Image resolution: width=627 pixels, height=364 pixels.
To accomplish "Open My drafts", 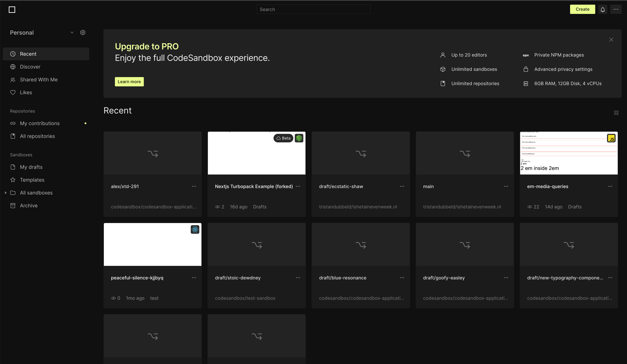I will point(46,167).
